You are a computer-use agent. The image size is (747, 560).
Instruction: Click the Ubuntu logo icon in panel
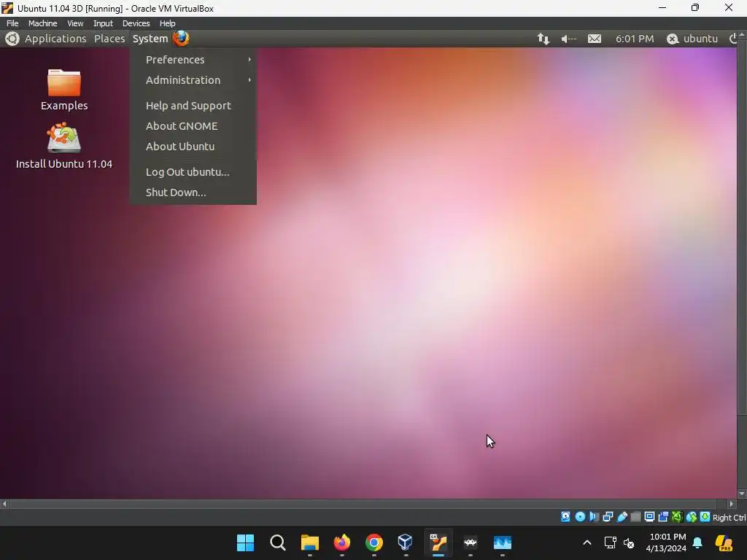[x=12, y=39]
